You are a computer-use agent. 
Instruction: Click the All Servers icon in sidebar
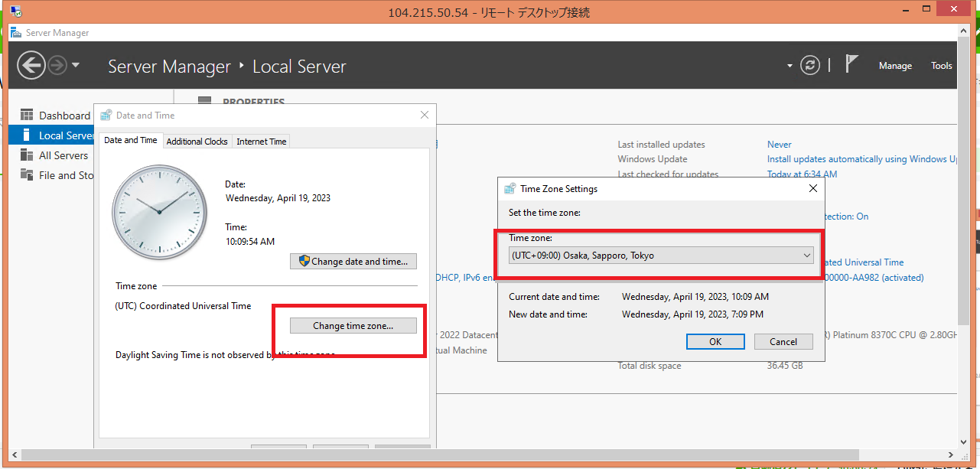coord(27,155)
